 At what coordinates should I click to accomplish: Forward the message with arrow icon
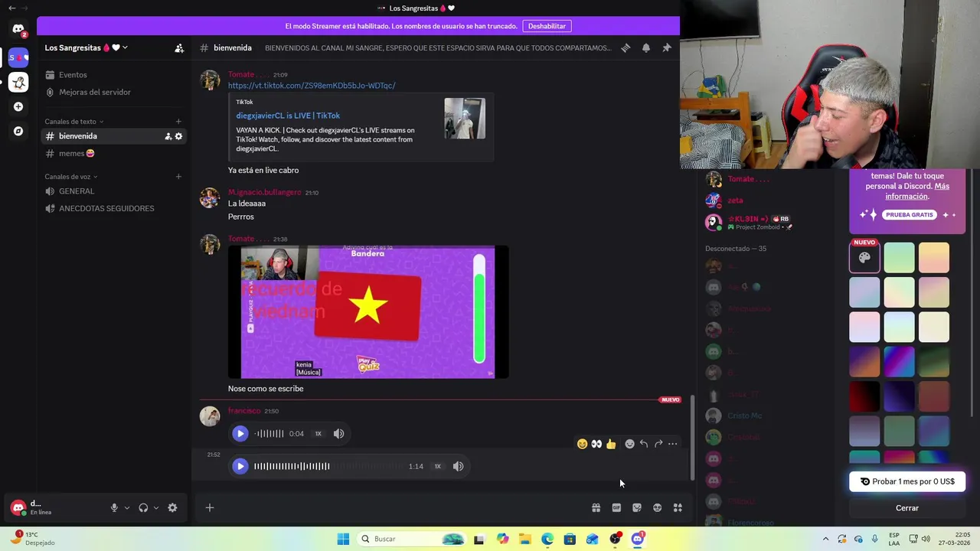(658, 444)
